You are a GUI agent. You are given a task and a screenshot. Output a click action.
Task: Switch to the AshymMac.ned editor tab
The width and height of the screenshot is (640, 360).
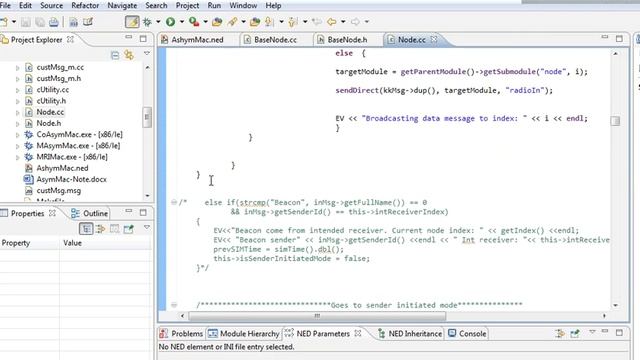(x=197, y=40)
